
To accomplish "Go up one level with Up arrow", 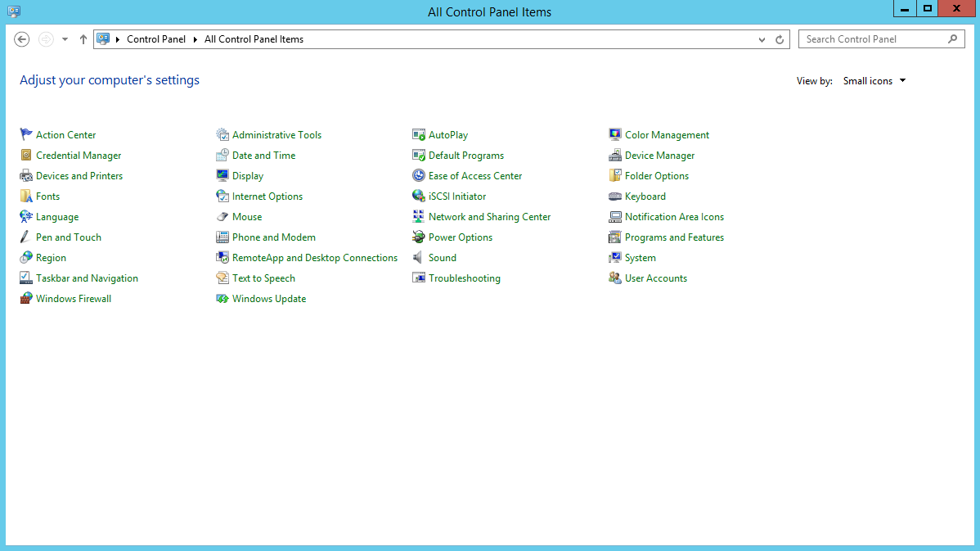I will 83,39.
